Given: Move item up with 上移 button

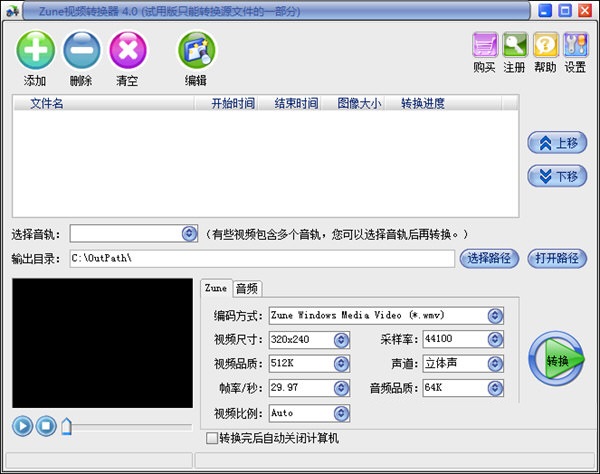Looking at the screenshot, I should [x=557, y=143].
